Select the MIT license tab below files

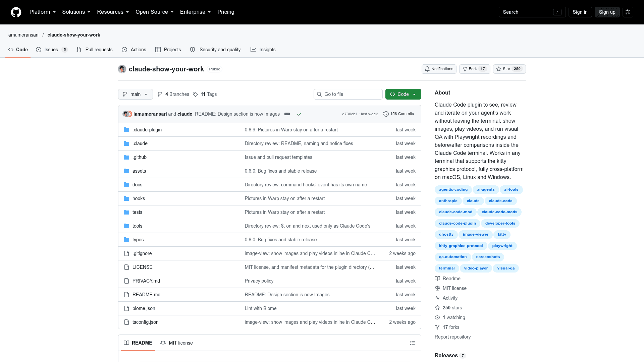click(176, 343)
